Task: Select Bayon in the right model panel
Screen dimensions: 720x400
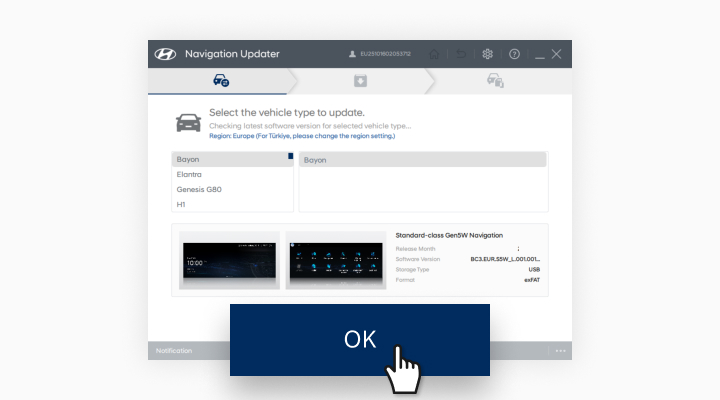Action: (315, 160)
